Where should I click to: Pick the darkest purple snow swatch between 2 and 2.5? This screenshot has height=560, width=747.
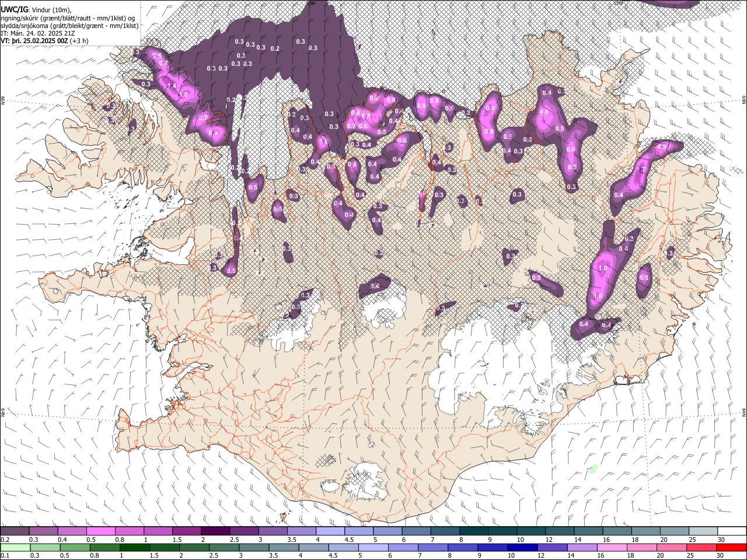coord(215,531)
